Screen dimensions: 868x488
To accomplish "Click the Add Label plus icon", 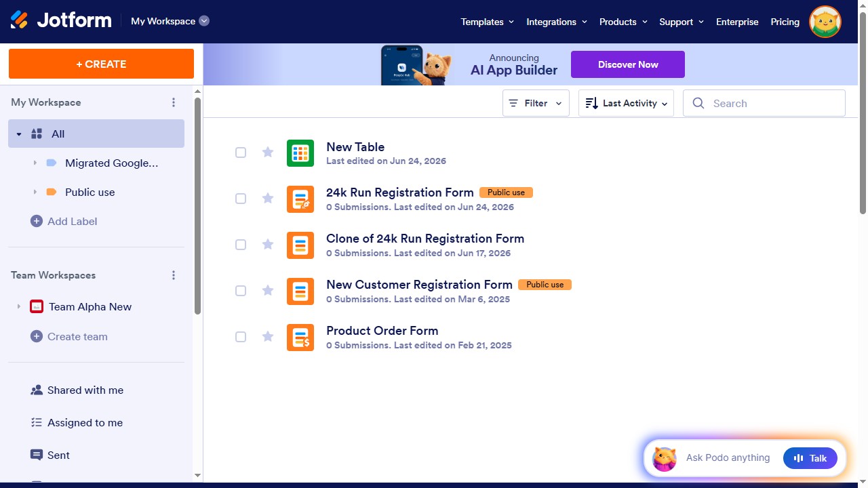I will click(37, 221).
